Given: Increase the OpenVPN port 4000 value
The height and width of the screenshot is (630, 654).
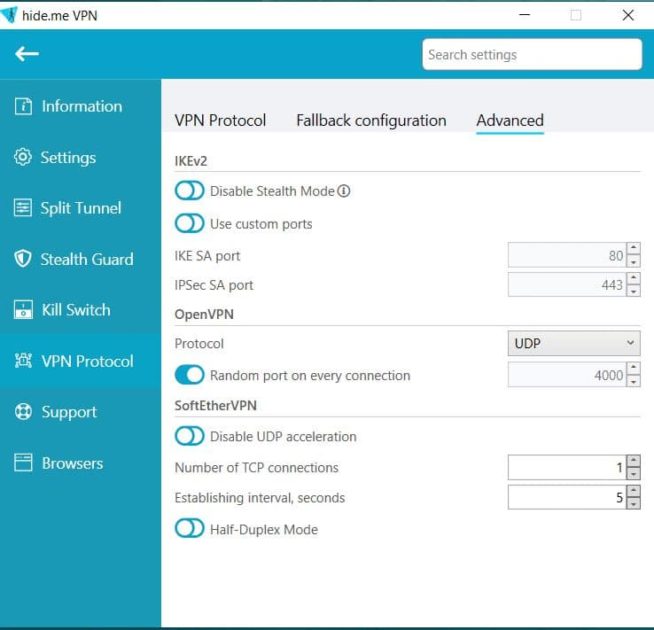Looking at the screenshot, I should tap(634, 368).
